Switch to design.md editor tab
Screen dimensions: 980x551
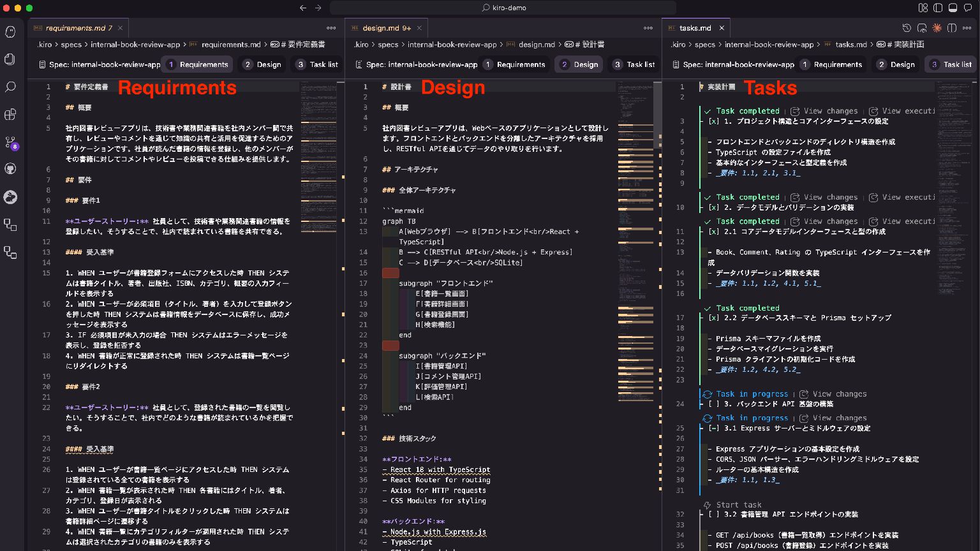point(386,28)
